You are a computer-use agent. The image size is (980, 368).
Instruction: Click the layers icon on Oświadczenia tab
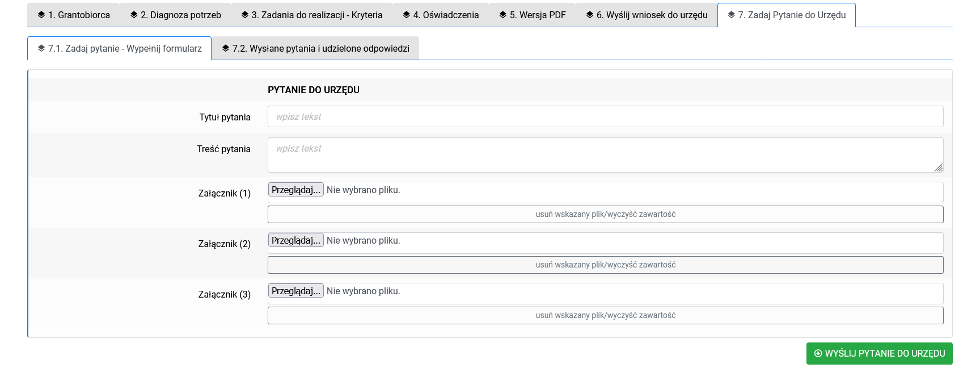tap(406, 15)
